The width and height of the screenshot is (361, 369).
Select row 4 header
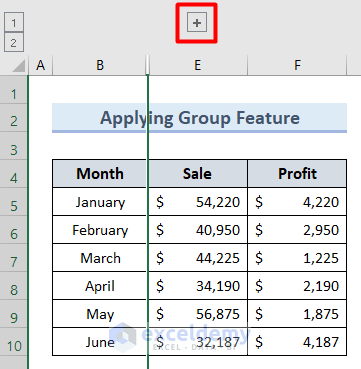pyautogui.click(x=14, y=174)
